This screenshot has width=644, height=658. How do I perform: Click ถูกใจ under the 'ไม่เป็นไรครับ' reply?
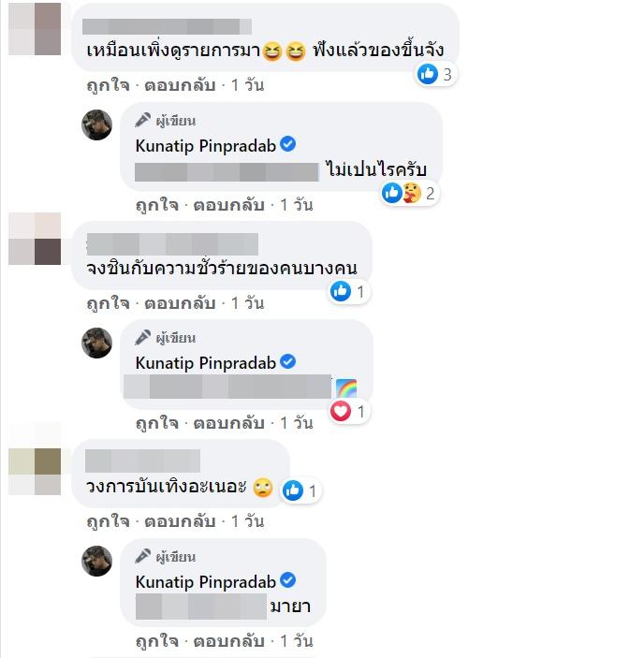(157, 206)
